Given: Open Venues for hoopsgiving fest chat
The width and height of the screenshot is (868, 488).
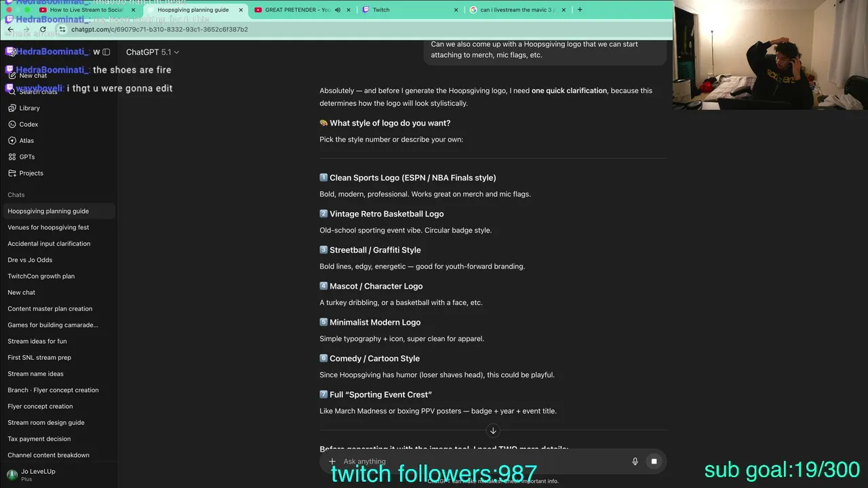Looking at the screenshot, I should point(59,227).
